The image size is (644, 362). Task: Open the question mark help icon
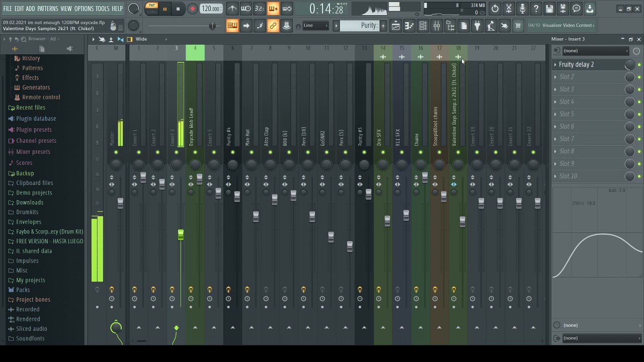pyautogui.click(x=536, y=9)
